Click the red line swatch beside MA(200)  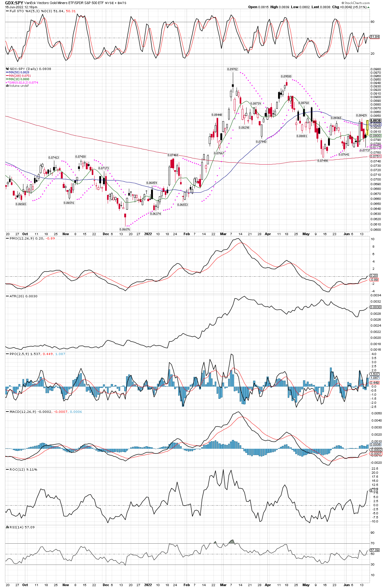click(7, 76)
